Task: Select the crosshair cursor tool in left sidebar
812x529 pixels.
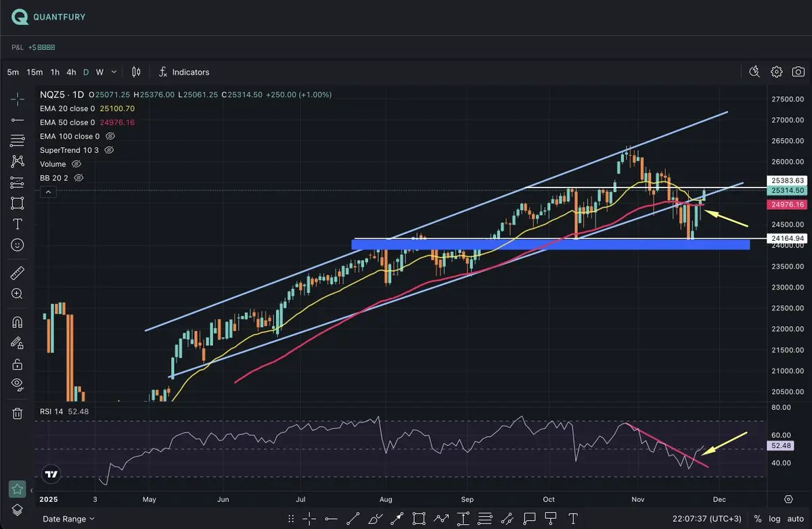Action: (x=18, y=99)
